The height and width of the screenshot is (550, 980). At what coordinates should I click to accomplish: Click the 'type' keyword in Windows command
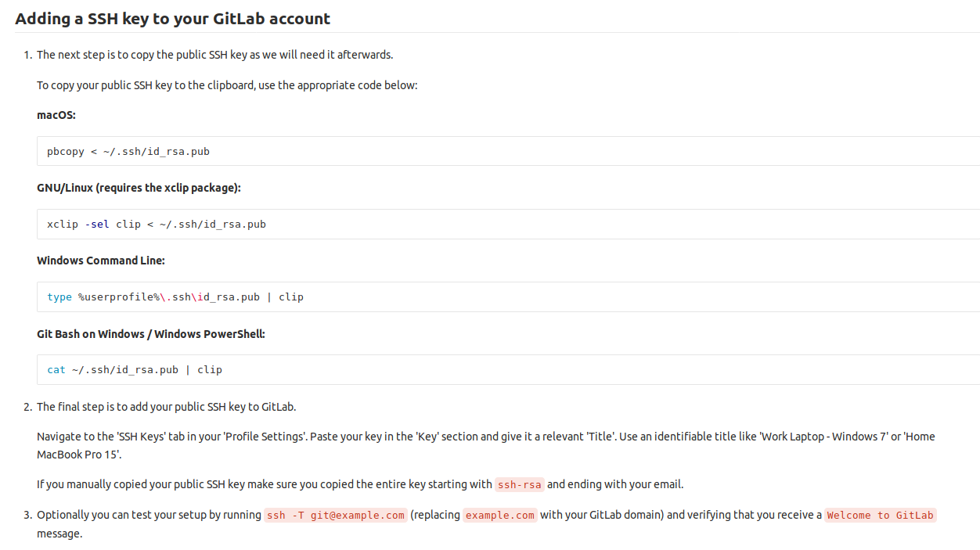[x=59, y=297]
